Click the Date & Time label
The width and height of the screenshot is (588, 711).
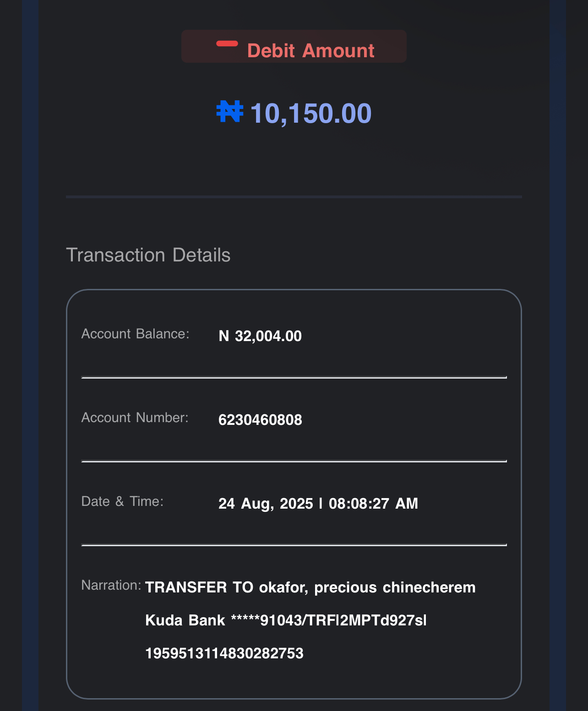click(122, 501)
